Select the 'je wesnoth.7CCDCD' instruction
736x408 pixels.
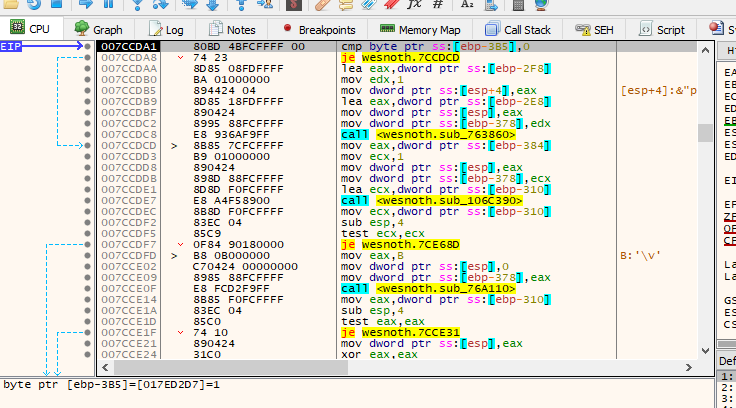tap(400, 57)
